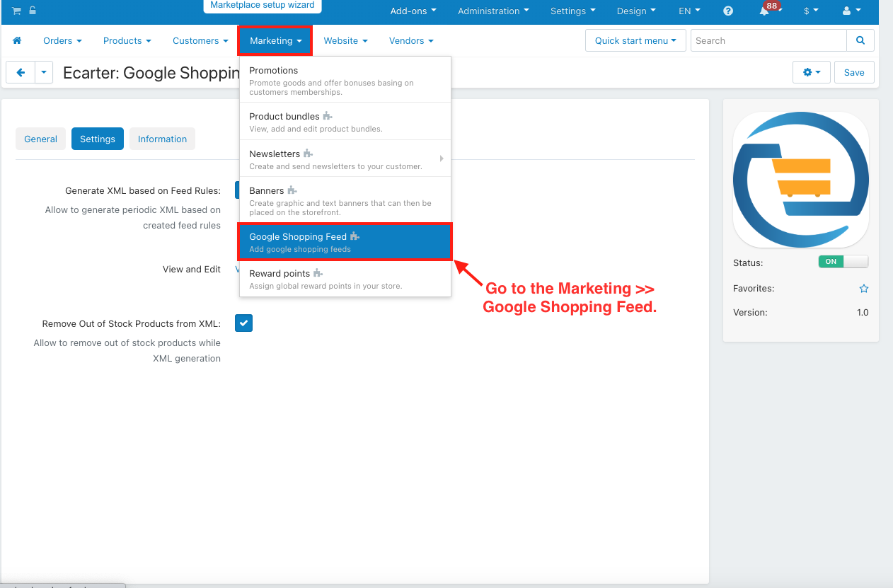893x588 pixels.
Task: Expand the Quick start menu dropdown
Action: (x=635, y=41)
